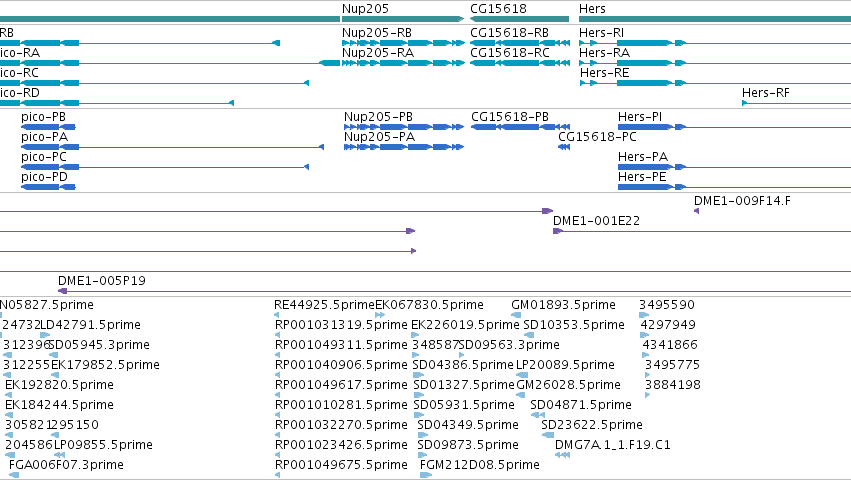
Task: Open protein Nup205-PA
Action: point(379,137)
